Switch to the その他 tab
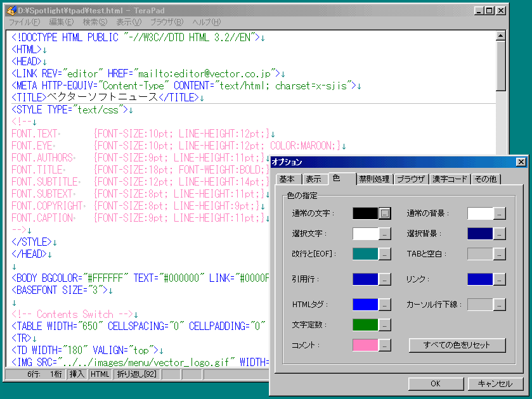 click(x=486, y=179)
